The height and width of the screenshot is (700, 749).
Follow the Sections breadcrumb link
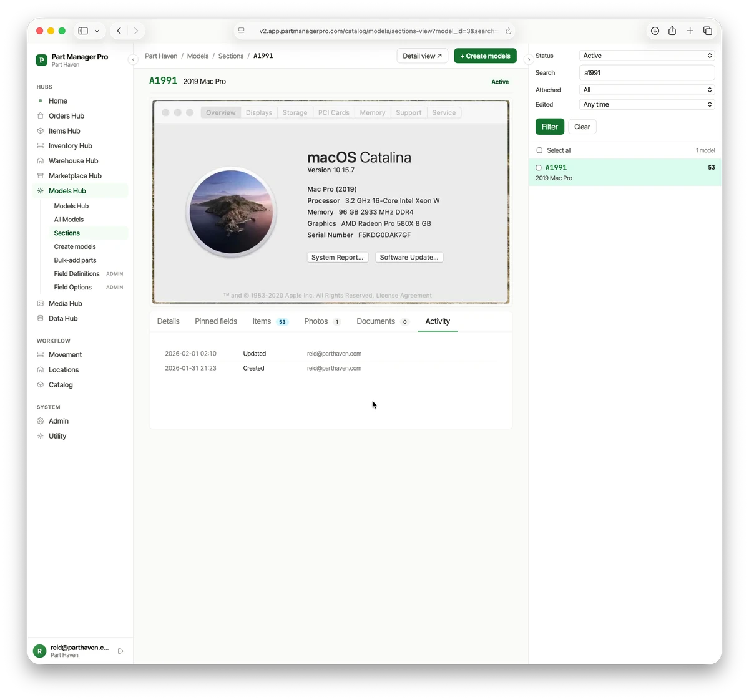[x=231, y=56]
